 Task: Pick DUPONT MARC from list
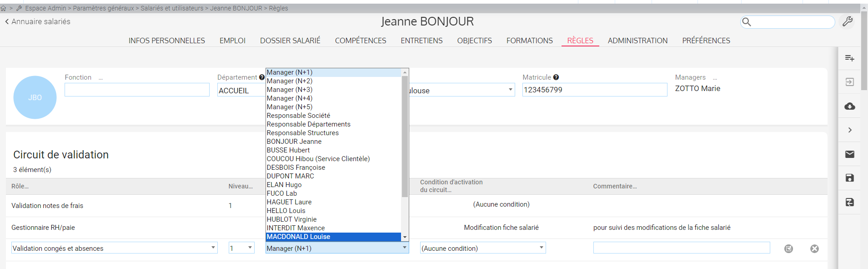pos(333,176)
